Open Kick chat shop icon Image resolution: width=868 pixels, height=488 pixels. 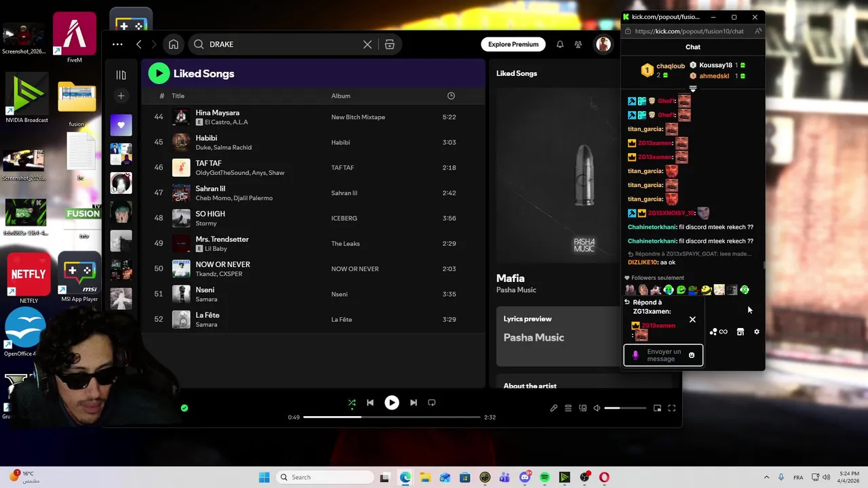click(x=741, y=332)
